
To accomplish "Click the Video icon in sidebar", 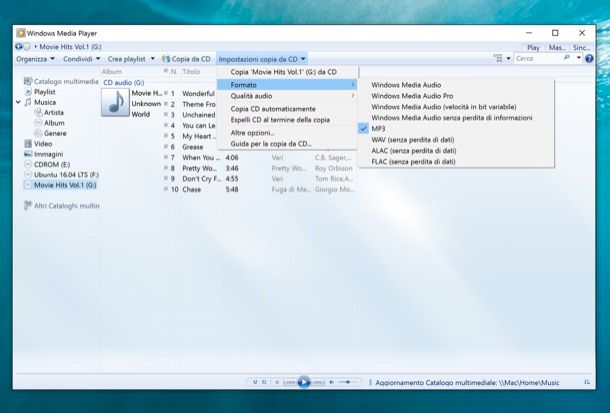I will [x=28, y=144].
